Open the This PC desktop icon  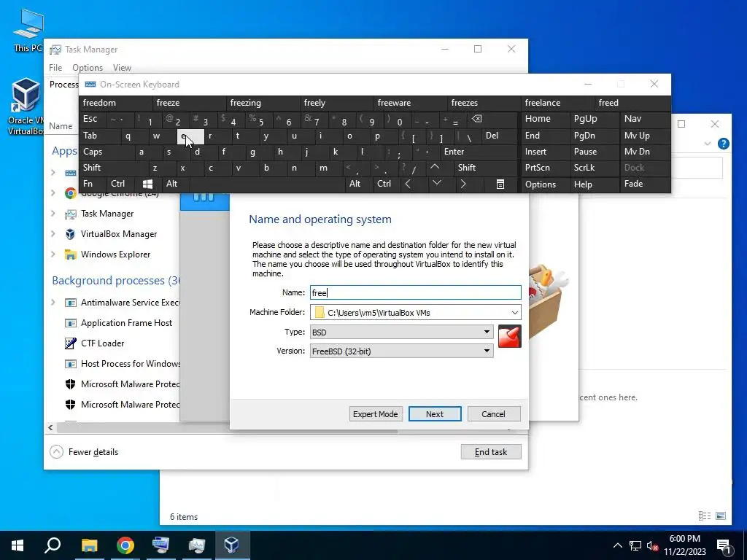[x=28, y=31]
